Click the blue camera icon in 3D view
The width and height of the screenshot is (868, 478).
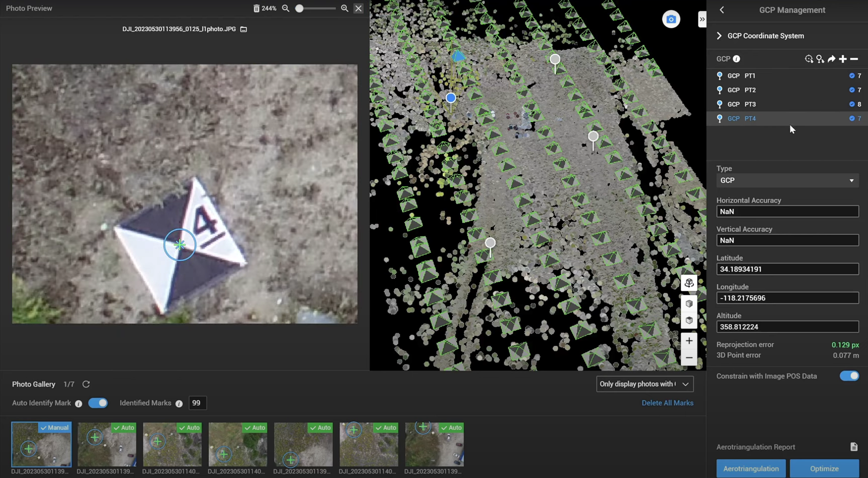tap(671, 20)
